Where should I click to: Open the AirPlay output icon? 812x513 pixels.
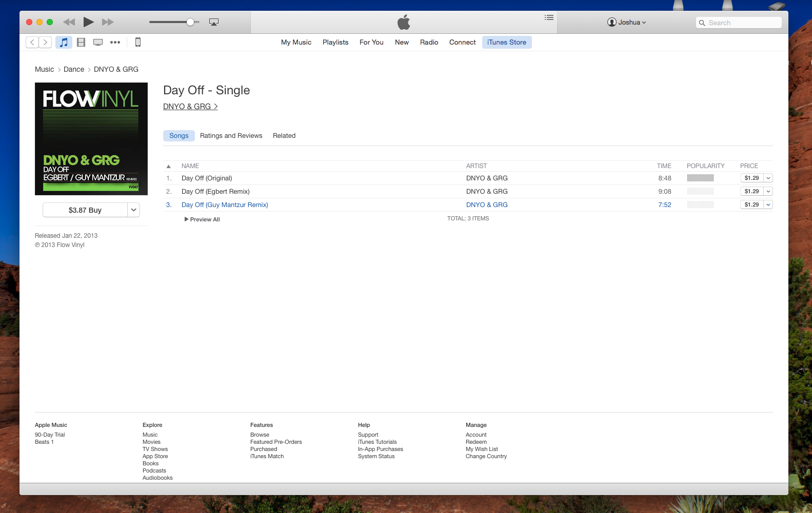(x=214, y=22)
